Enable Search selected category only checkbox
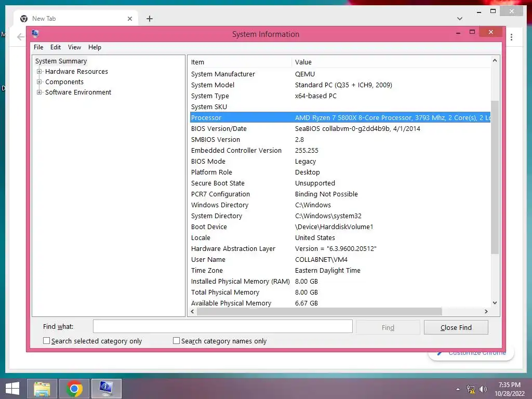This screenshot has width=532, height=399. coord(46,341)
